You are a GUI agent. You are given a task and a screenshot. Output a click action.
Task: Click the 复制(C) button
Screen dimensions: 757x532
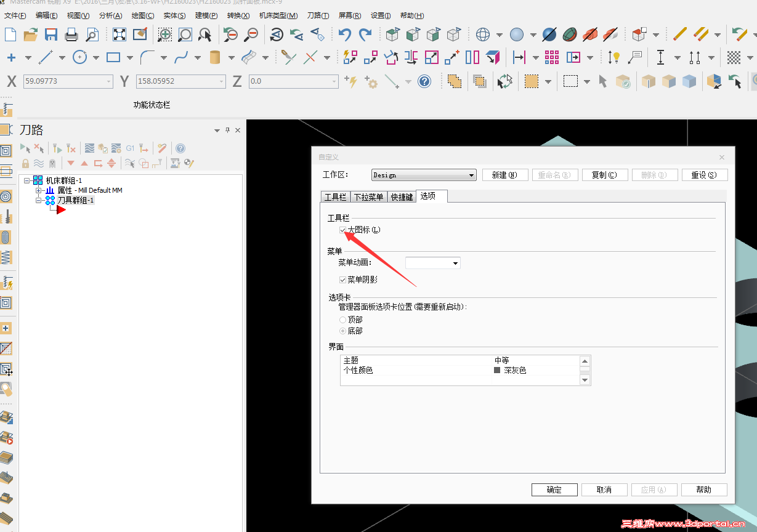(605, 175)
